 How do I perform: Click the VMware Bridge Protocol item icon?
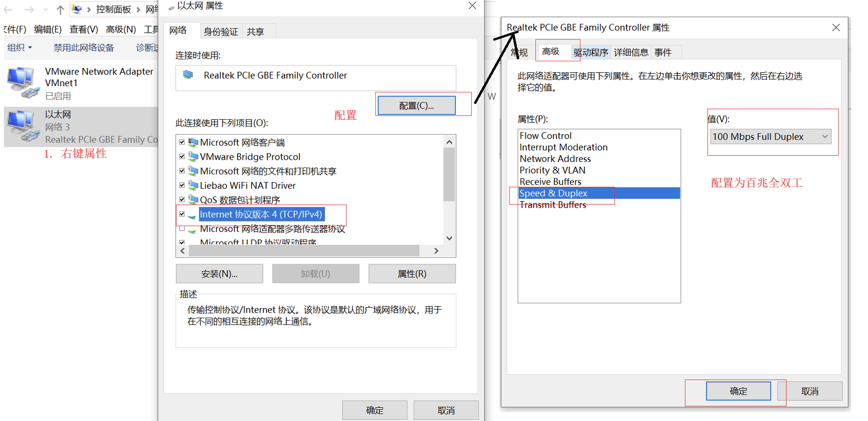coord(193,157)
